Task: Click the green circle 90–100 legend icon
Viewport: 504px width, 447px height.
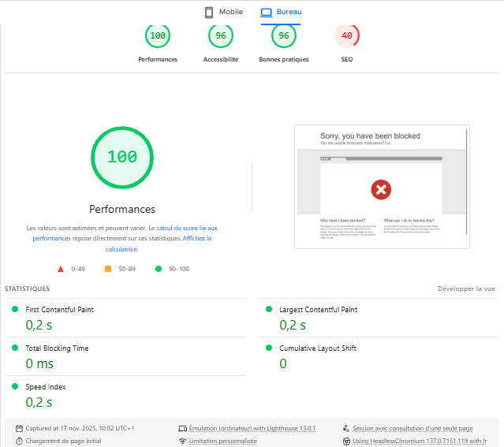Action: [x=159, y=269]
